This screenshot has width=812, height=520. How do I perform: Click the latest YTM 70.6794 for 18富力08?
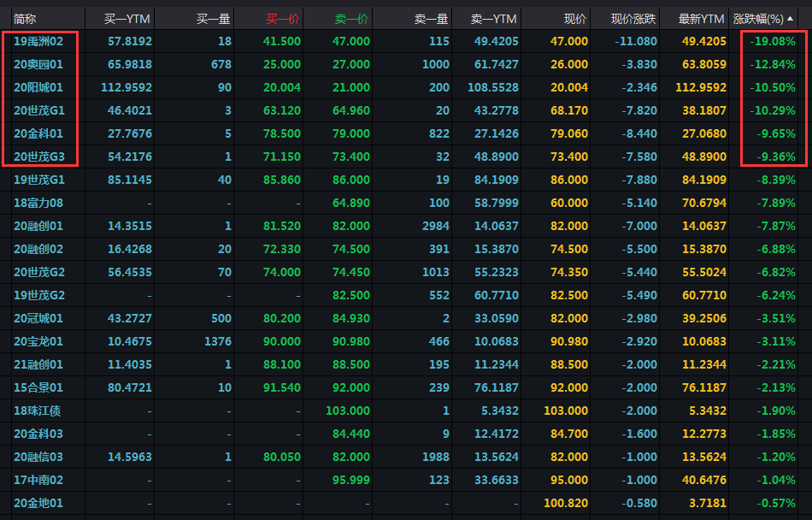[704, 203]
